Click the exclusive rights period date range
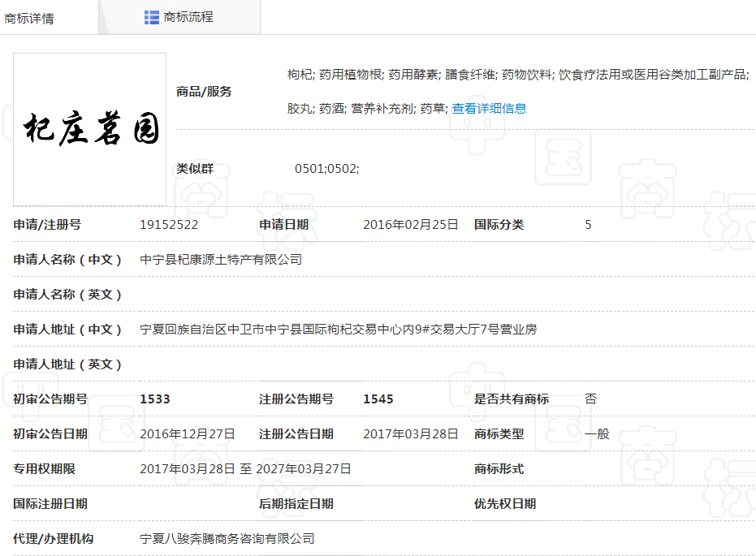The width and height of the screenshot is (756, 556). (x=245, y=469)
